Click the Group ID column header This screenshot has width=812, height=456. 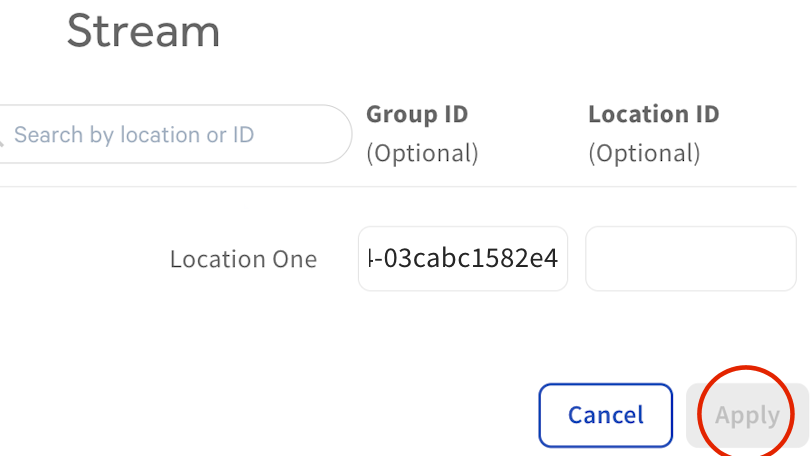pos(417,114)
